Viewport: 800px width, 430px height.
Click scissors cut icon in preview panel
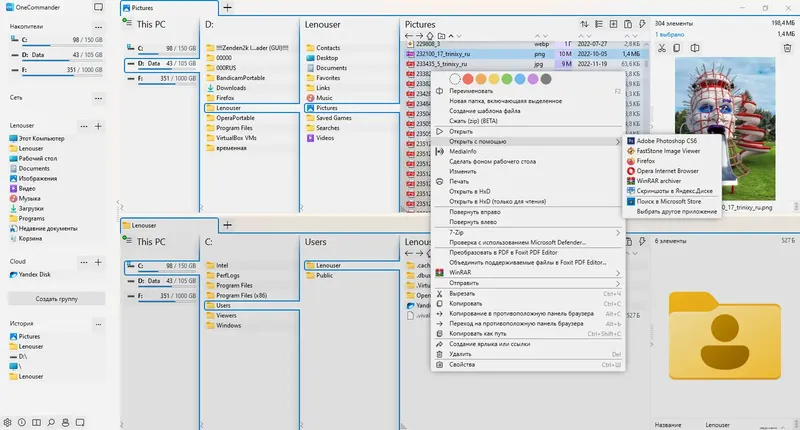coord(662,48)
